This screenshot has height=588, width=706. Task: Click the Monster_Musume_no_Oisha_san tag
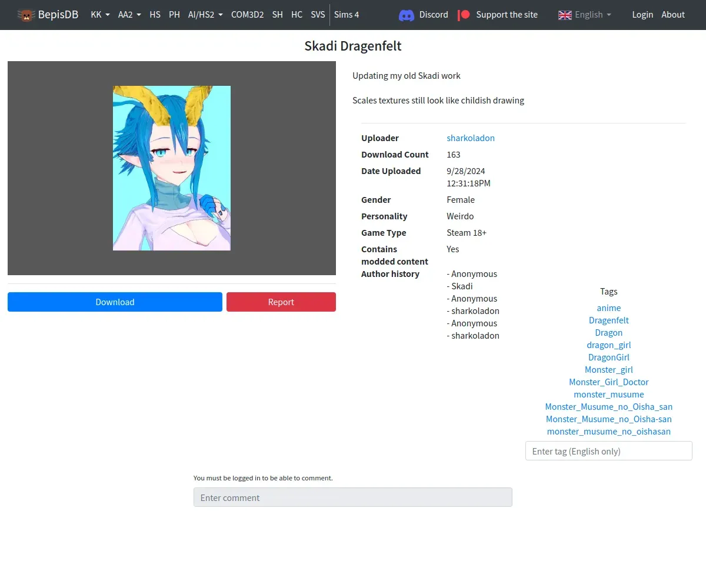tap(609, 407)
